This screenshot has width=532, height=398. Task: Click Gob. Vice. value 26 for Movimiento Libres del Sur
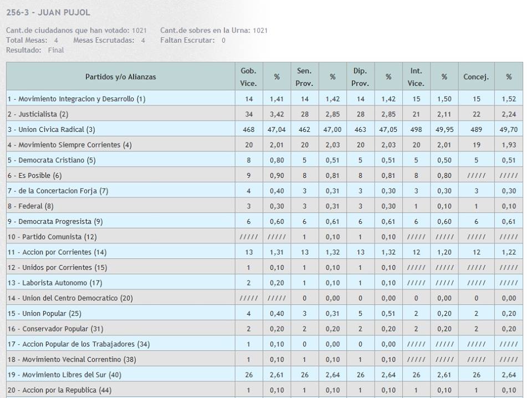click(x=249, y=375)
